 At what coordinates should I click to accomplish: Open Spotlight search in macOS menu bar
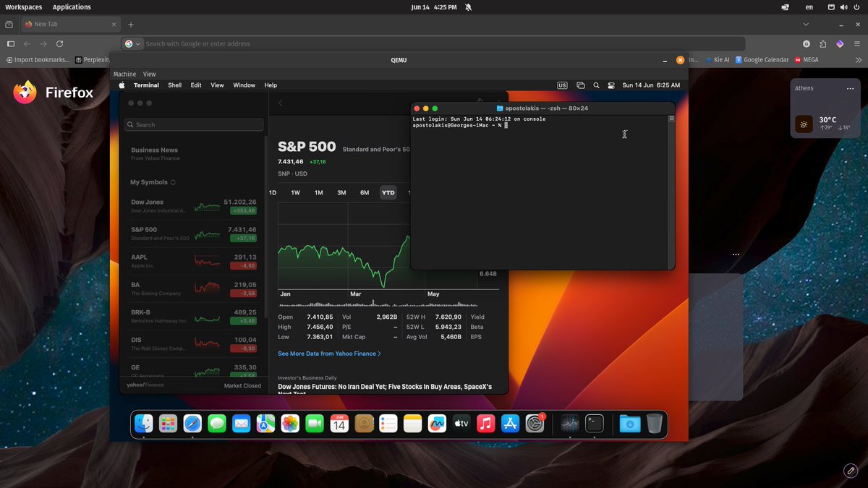point(596,85)
